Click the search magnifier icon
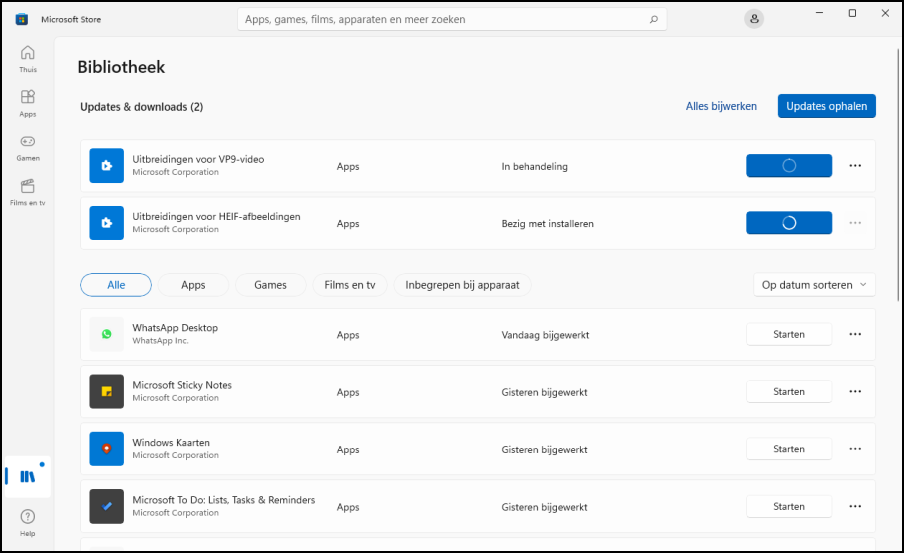This screenshot has width=904, height=553. click(x=654, y=19)
